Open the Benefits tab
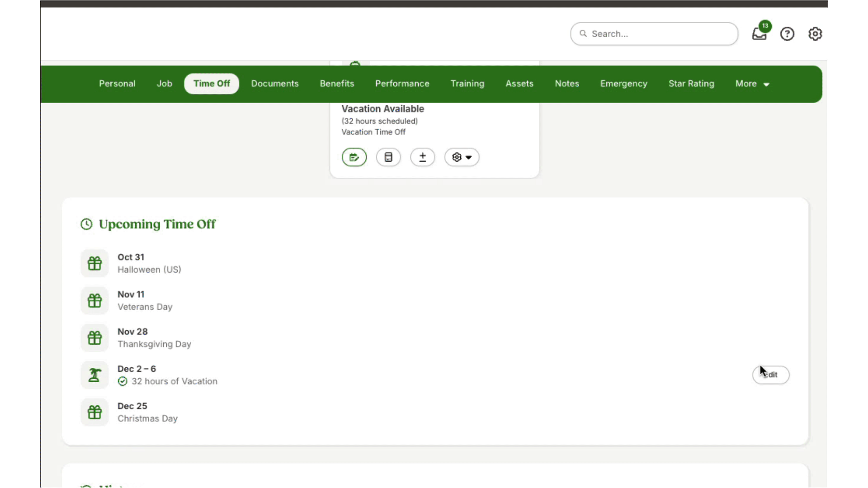Image resolution: width=868 pixels, height=488 pixels. click(x=337, y=84)
